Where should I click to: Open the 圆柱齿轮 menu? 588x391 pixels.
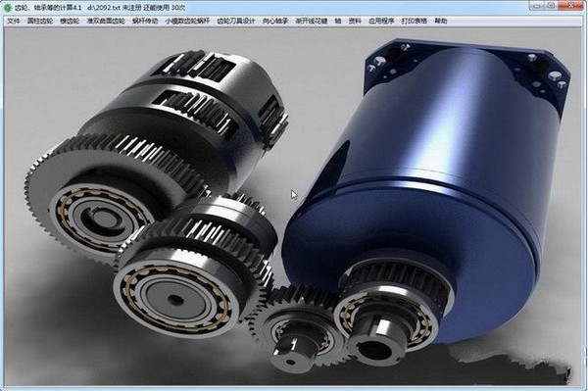40,21
